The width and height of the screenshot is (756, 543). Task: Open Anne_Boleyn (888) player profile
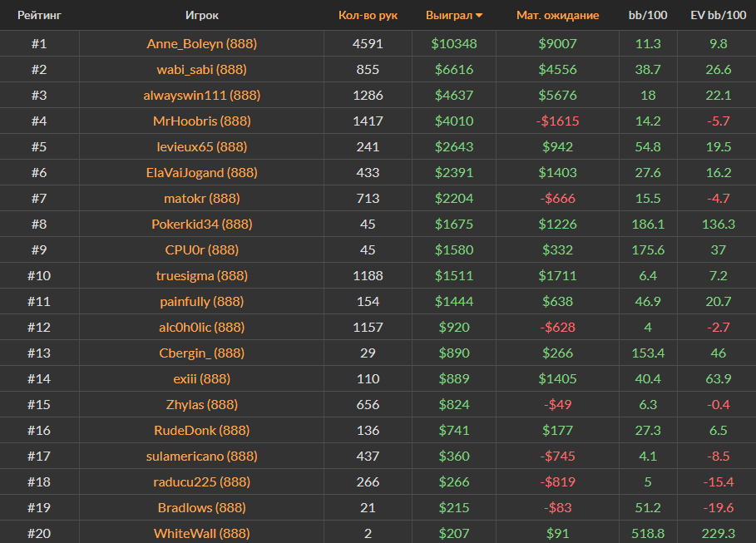pos(202,44)
